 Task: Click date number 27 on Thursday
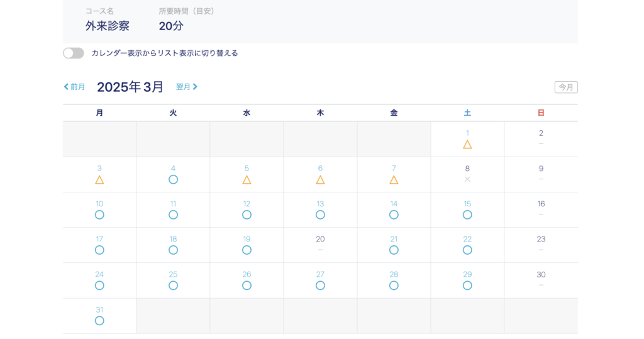click(x=320, y=274)
